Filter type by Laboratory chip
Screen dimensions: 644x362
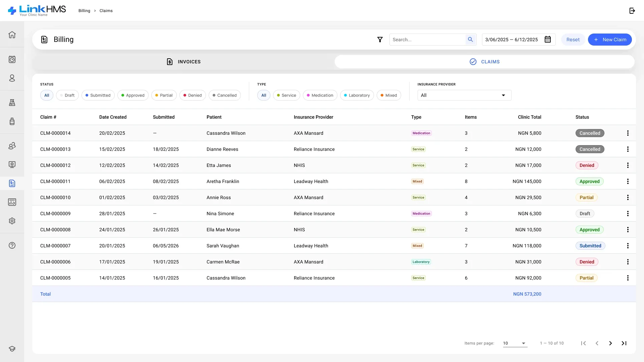tap(357, 95)
